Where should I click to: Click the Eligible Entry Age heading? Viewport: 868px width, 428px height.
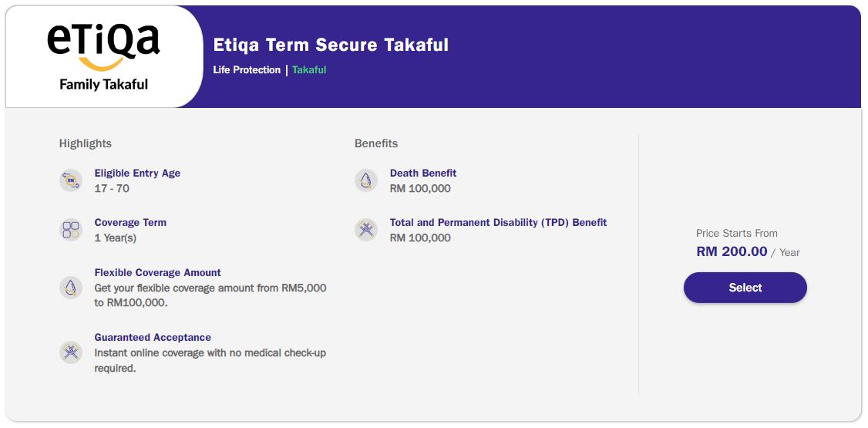coord(137,174)
